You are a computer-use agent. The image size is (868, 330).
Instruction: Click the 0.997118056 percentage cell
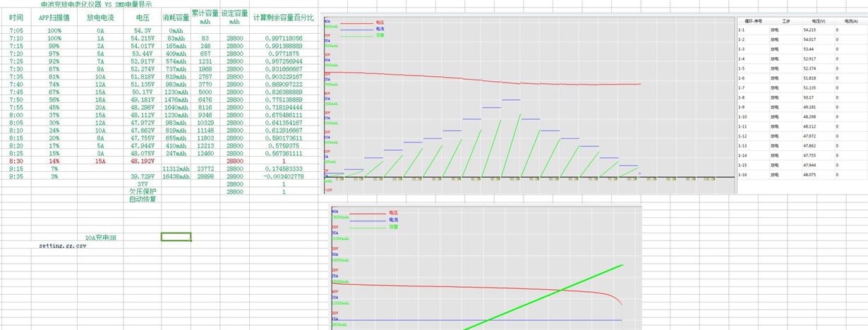(283, 38)
